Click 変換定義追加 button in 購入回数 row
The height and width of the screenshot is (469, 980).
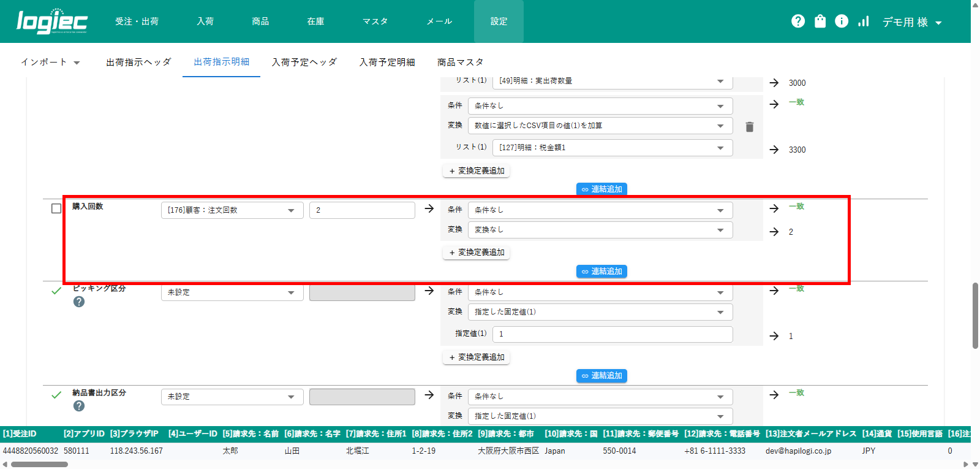coord(477,253)
